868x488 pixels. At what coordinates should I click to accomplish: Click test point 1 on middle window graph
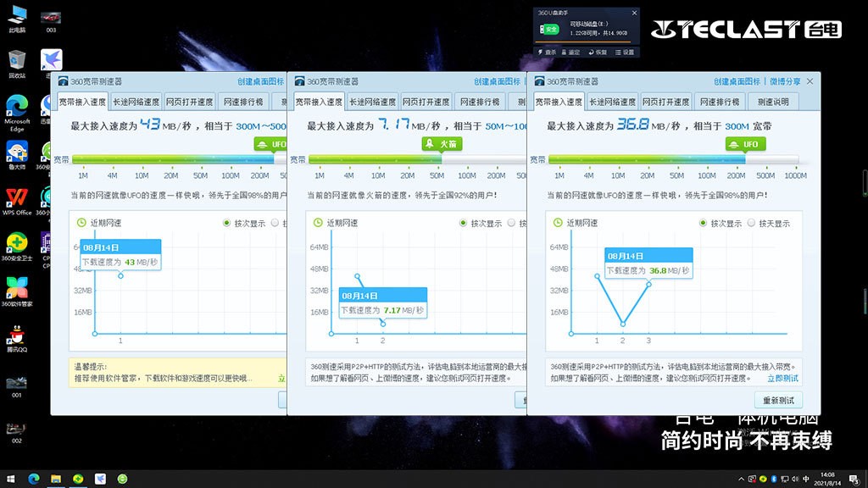[358, 276]
